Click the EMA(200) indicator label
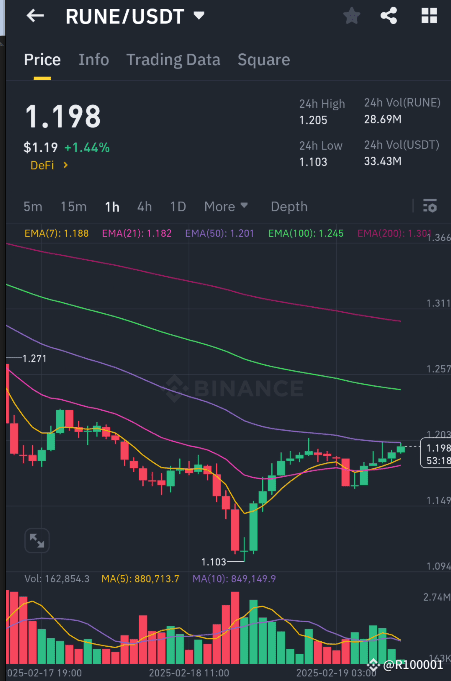This screenshot has width=451, height=681. click(x=394, y=234)
